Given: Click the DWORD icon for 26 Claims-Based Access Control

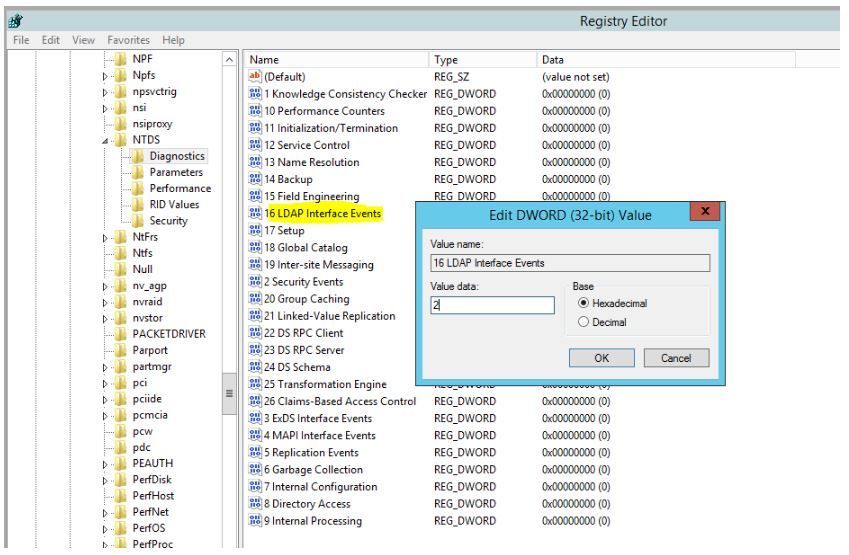Looking at the screenshot, I should [254, 401].
